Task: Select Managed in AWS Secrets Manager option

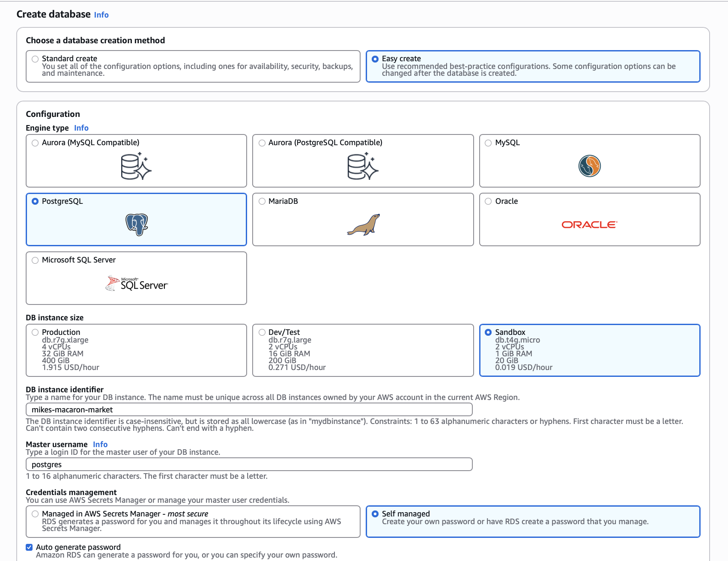Action: (35, 514)
